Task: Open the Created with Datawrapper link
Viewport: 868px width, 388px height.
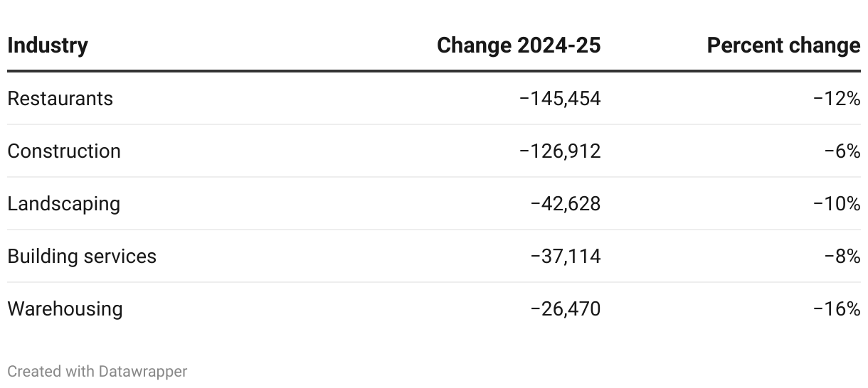Action: tap(97, 371)
